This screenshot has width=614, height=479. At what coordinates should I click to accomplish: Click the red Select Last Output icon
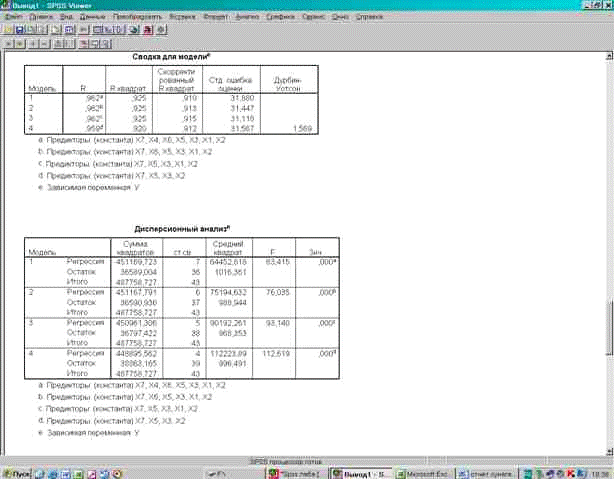[x=147, y=31]
